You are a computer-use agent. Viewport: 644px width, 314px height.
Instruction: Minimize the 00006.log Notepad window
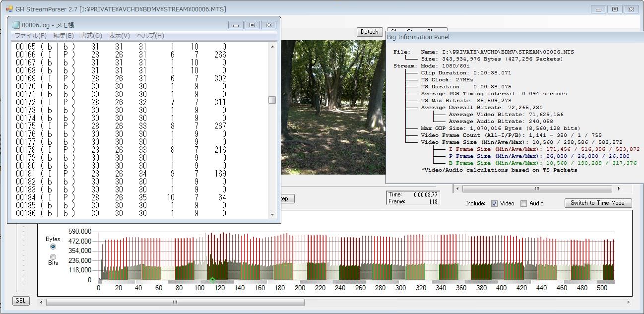pyautogui.click(x=236, y=25)
